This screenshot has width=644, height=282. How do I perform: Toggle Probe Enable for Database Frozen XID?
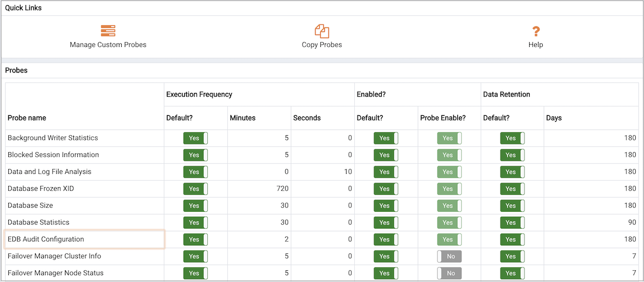[x=449, y=188]
